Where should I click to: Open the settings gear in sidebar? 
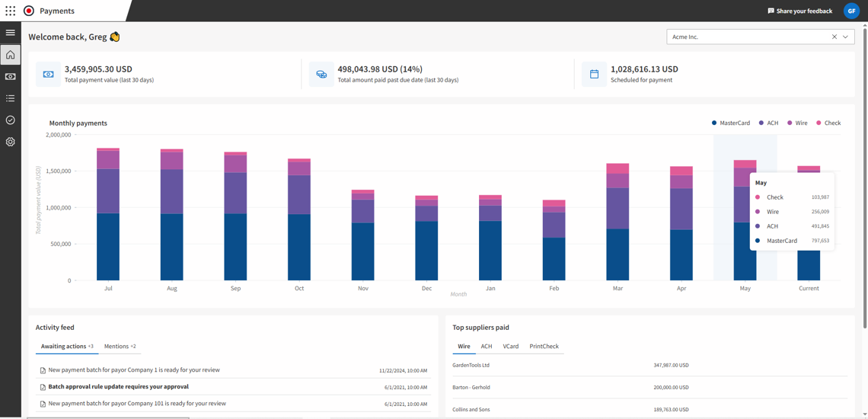(x=11, y=142)
